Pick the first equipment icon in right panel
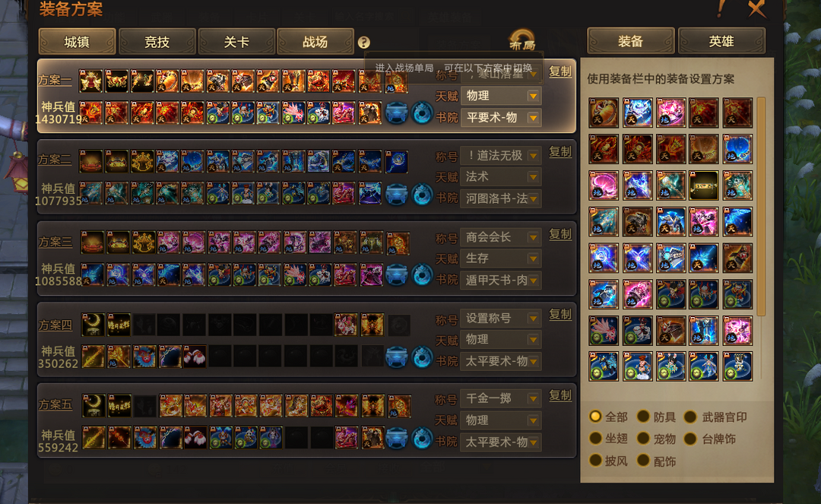 [603, 113]
